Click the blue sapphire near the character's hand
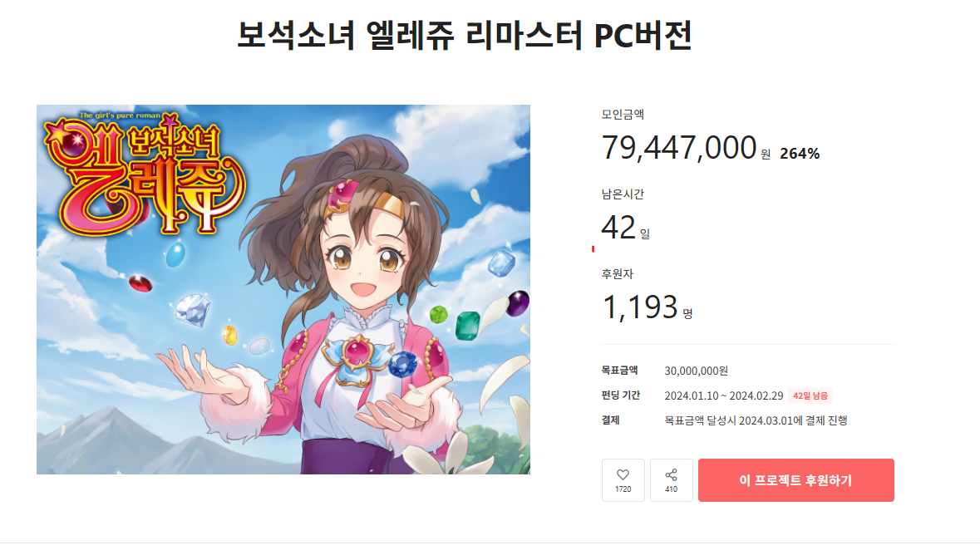Image resolution: width=980 pixels, height=560 pixels. [402, 364]
